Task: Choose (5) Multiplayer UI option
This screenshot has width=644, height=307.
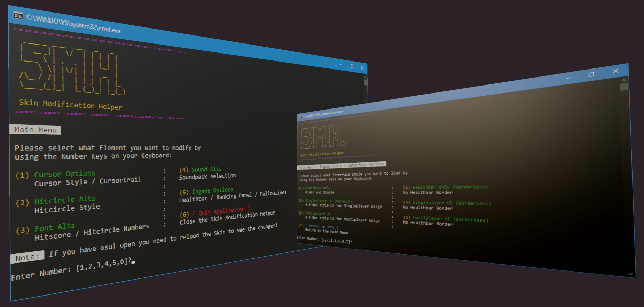Action: 315,213
